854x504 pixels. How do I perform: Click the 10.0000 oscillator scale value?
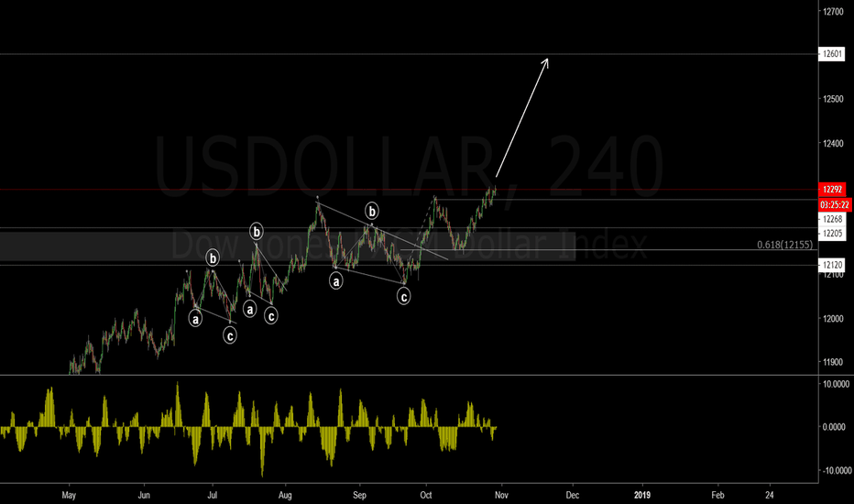click(x=836, y=384)
